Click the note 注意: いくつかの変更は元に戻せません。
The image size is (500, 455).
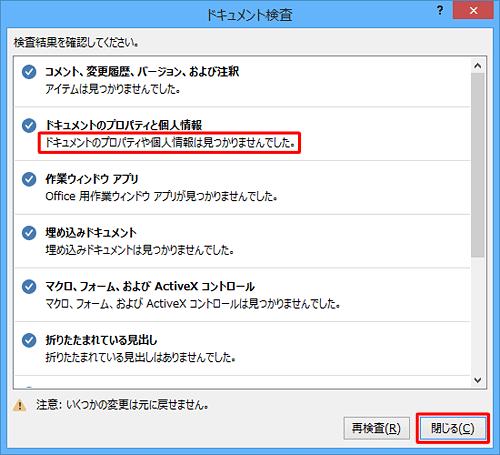pos(122,405)
